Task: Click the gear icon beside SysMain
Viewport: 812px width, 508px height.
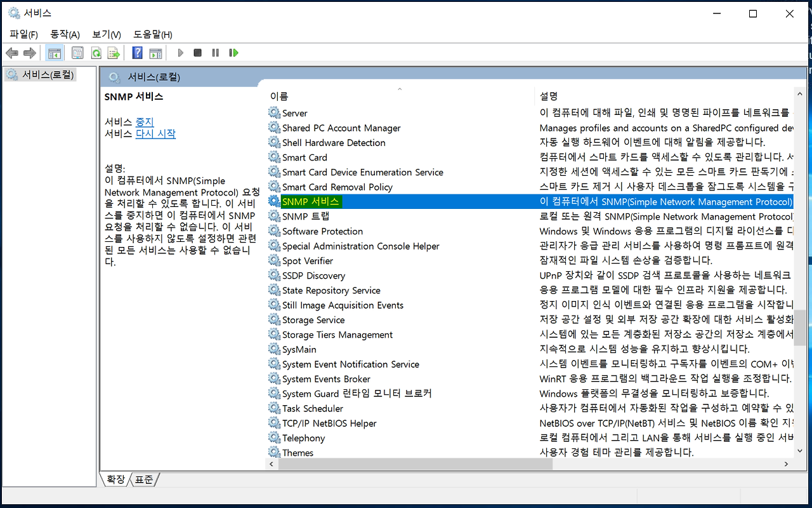Action: point(274,349)
